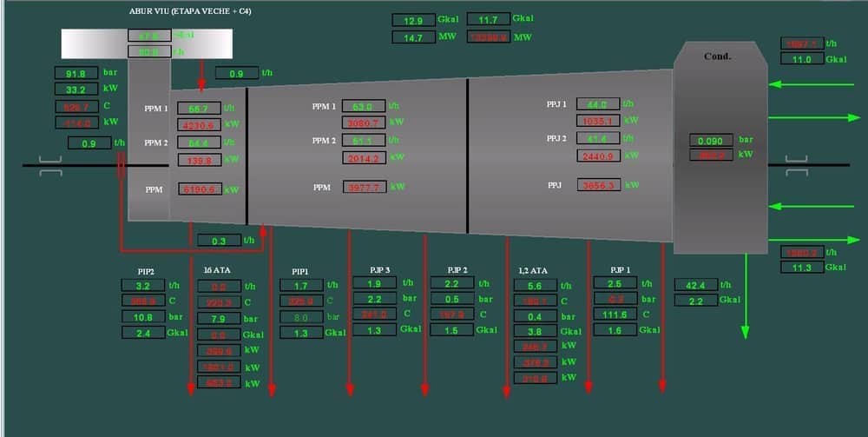This screenshot has width=868, height=437.
Task: Click the 1.6 Gkal PJP 1 heat value
Action: tap(615, 329)
